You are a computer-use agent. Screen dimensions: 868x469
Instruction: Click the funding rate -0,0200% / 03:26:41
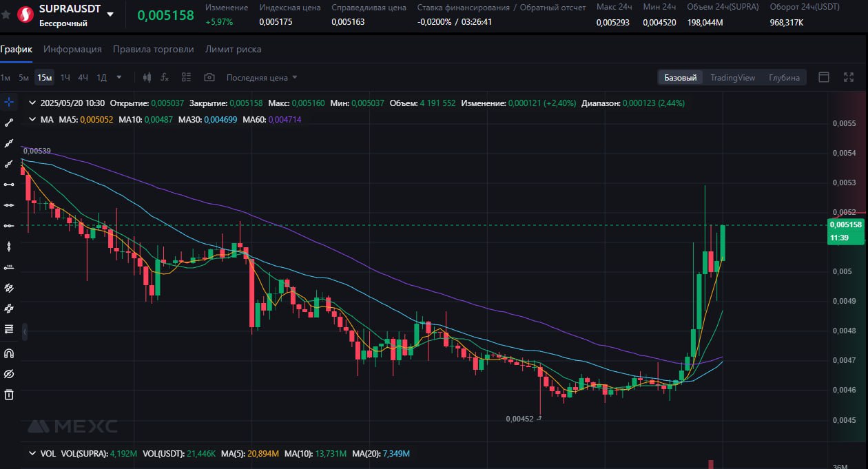[455, 21]
